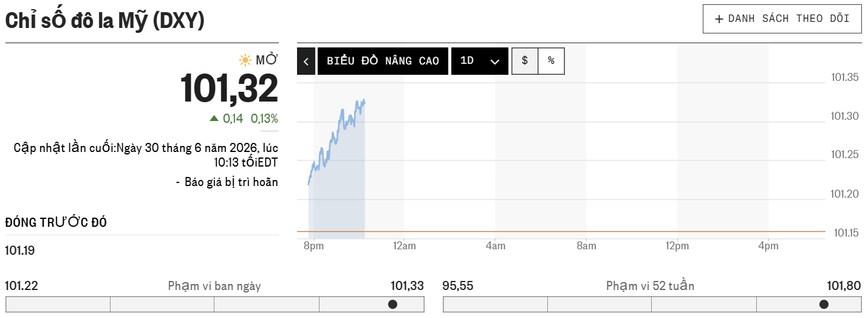Click the plus icon in watchlist button
This screenshot has width=868, height=318.
[x=719, y=19]
